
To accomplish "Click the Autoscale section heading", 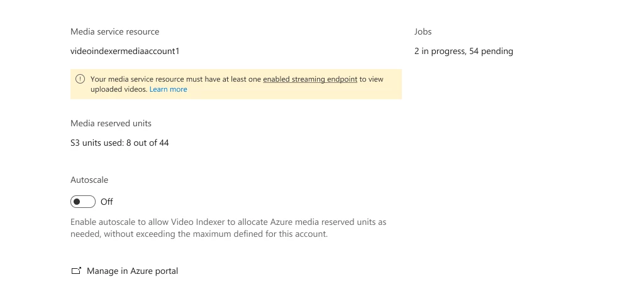I will coord(89,180).
